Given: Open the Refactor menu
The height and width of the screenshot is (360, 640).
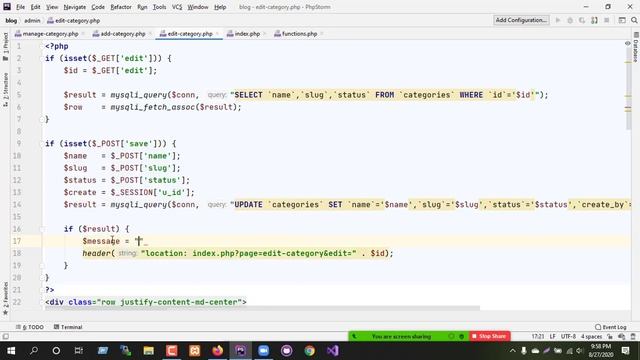Looking at the screenshot, I should click(x=121, y=7).
